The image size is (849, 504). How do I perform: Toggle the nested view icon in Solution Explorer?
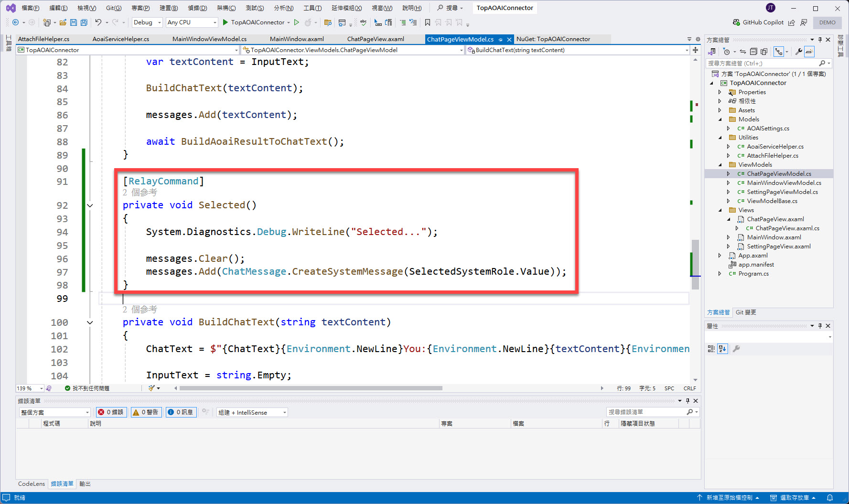779,52
